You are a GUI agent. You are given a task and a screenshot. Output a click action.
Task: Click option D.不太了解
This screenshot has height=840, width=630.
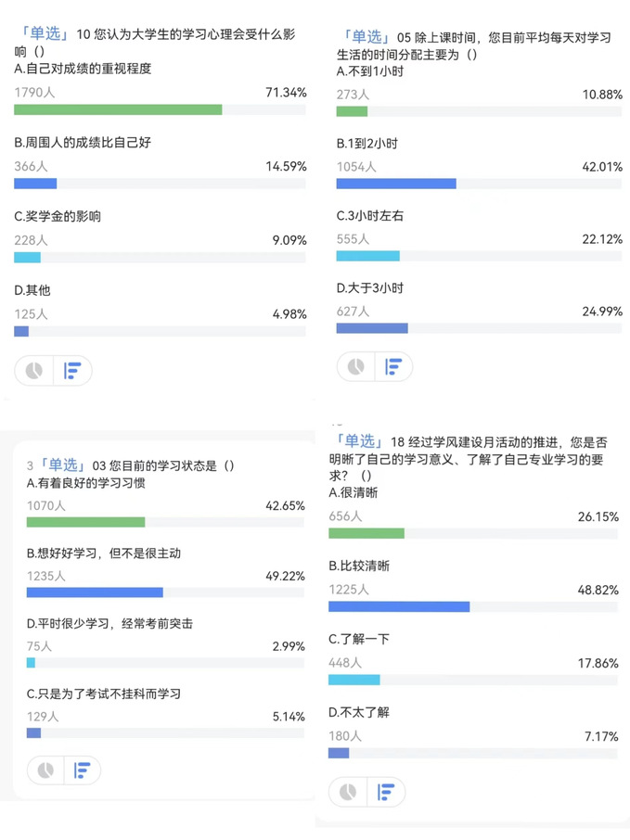tap(359, 712)
